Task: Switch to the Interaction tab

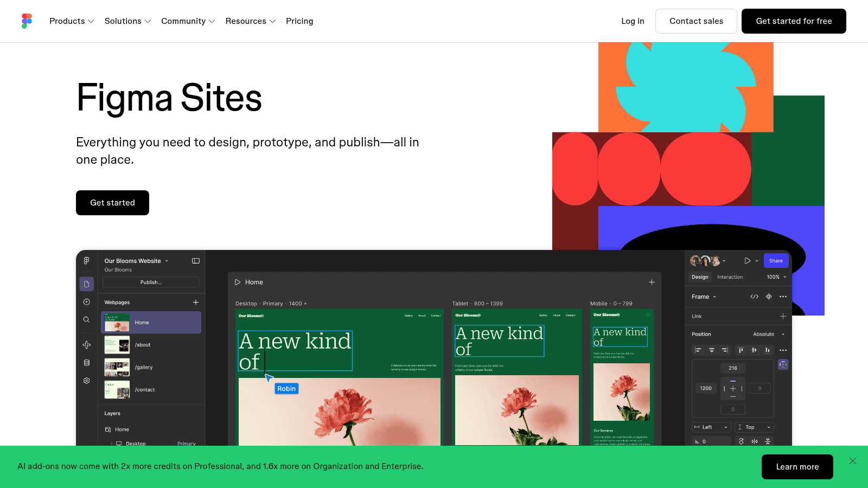Action: (730, 277)
